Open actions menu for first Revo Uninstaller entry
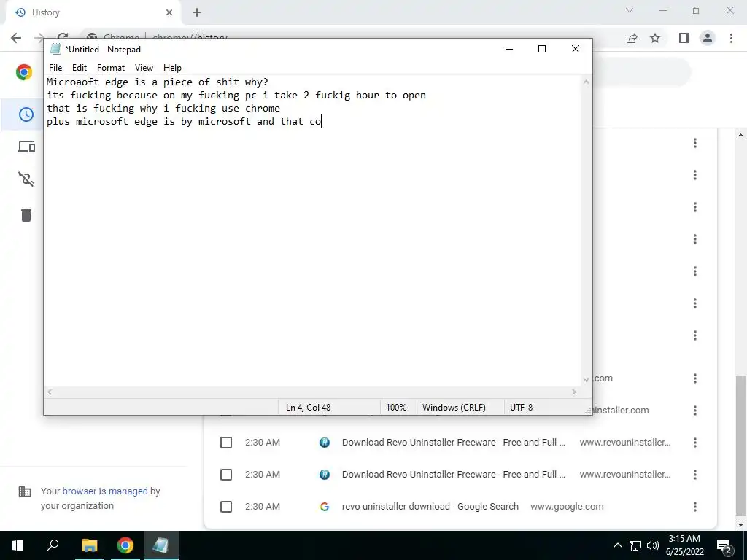Image resolution: width=747 pixels, height=560 pixels. coord(695,443)
